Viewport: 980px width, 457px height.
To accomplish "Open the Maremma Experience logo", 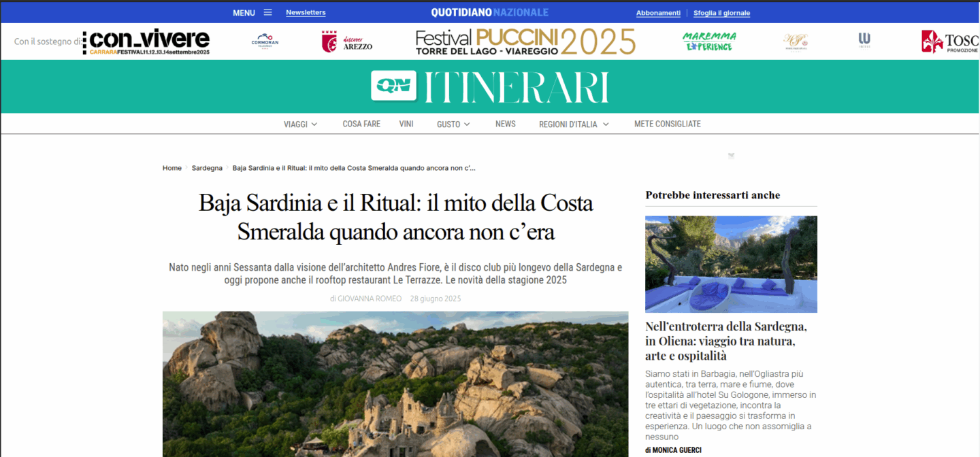I will tap(710, 41).
